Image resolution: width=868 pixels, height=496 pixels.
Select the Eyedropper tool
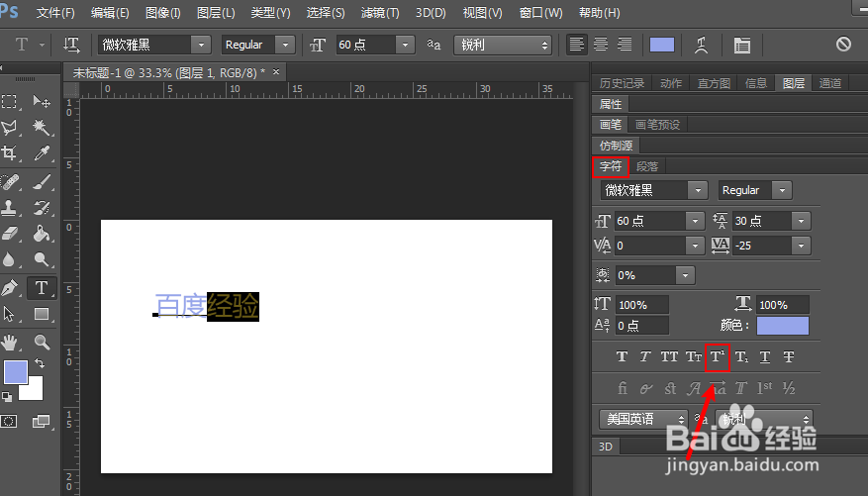pos(42,152)
